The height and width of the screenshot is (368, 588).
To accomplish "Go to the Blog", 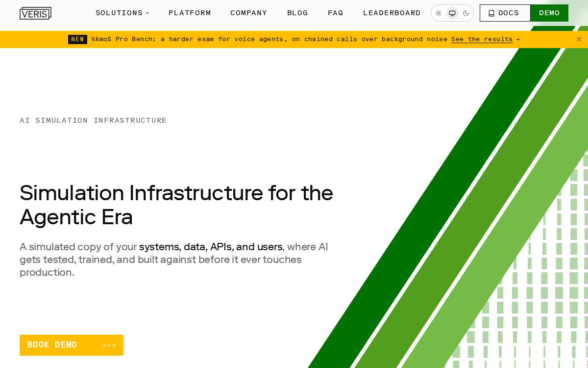I will 297,13.
